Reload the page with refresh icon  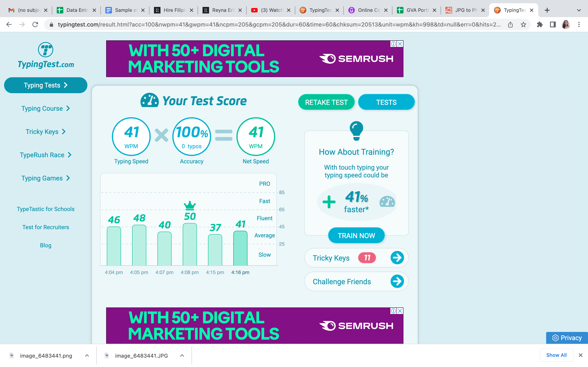click(35, 24)
